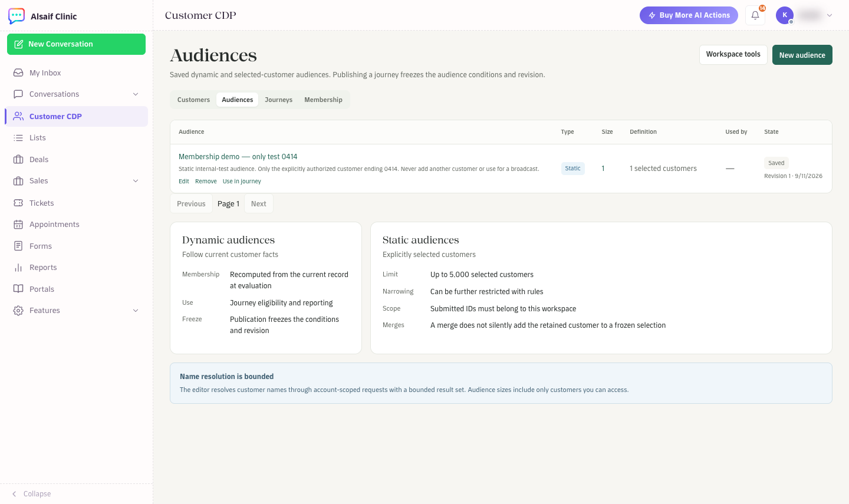Viewport: 849px width, 504px height.
Task: Click the My Inbox tray icon
Action: [18, 73]
